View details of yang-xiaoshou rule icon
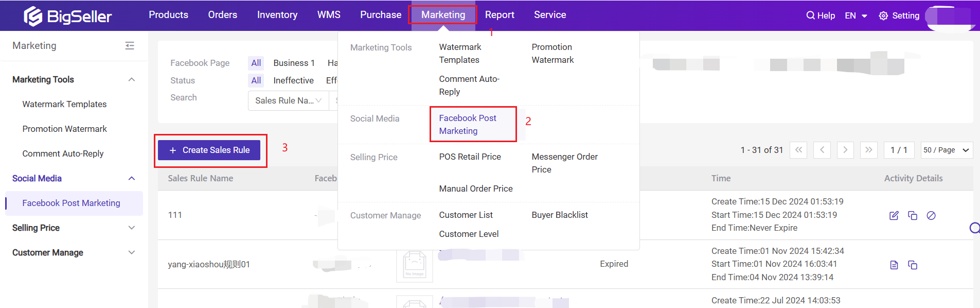The width and height of the screenshot is (980, 308). (x=894, y=265)
